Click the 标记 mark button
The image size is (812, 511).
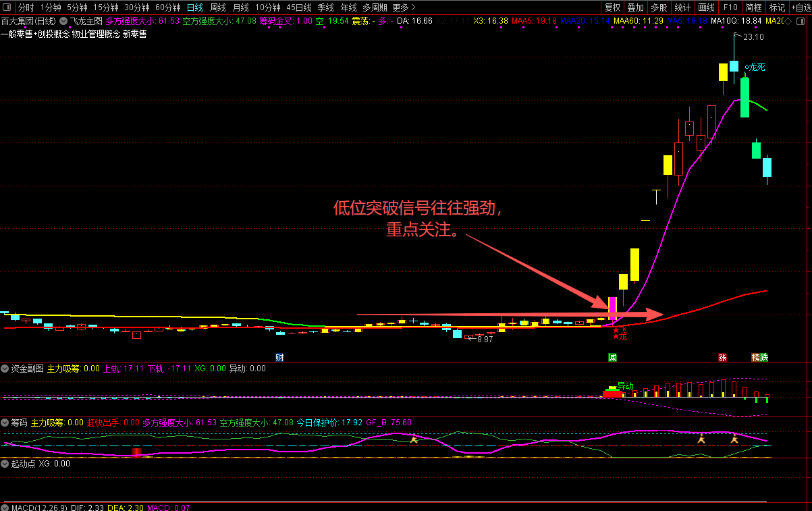click(x=777, y=7)
